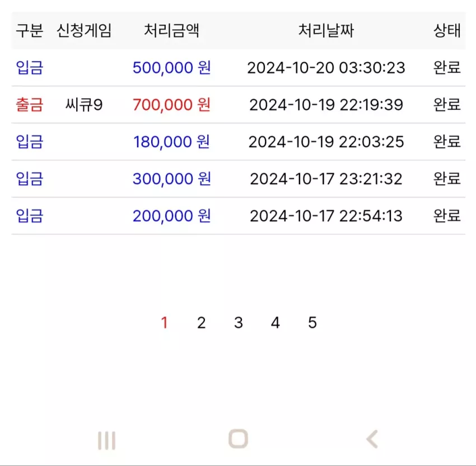Go to page 4 of history

tap(276, 323)
